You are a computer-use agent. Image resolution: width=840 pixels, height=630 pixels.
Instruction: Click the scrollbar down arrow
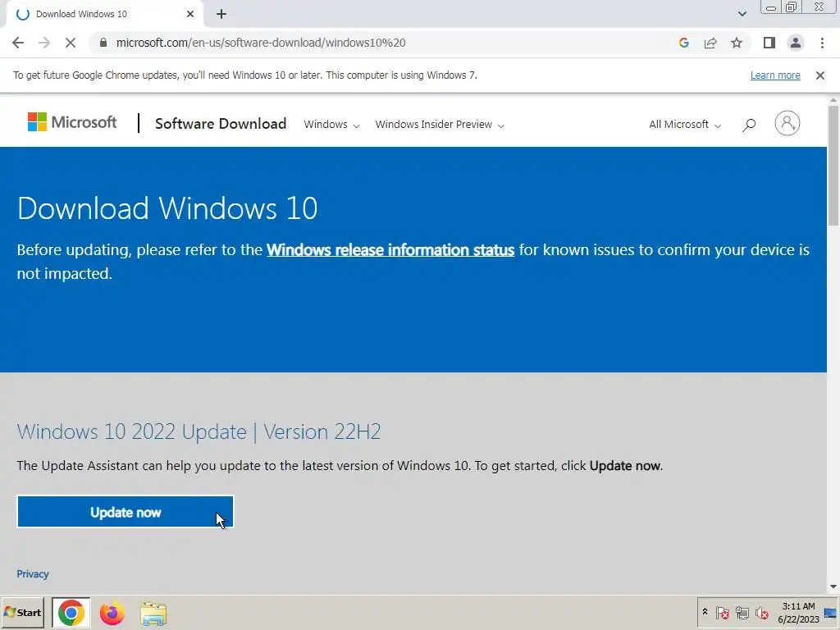coord(833,587)
